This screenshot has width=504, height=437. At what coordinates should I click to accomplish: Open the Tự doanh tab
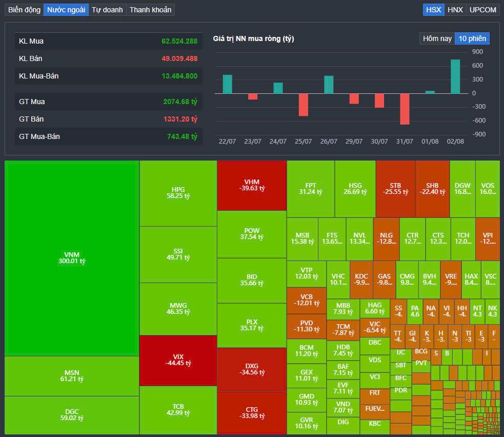[107, 10]
